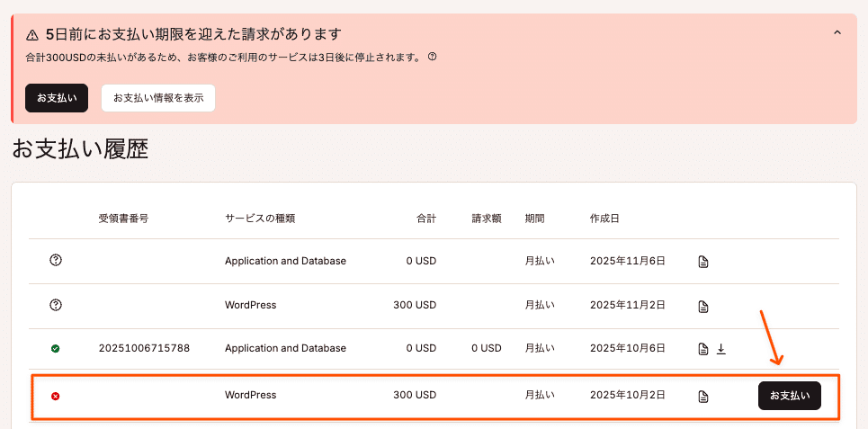
Task: Open the invoice document for 2025年11月6日
Action: [703, 262]
